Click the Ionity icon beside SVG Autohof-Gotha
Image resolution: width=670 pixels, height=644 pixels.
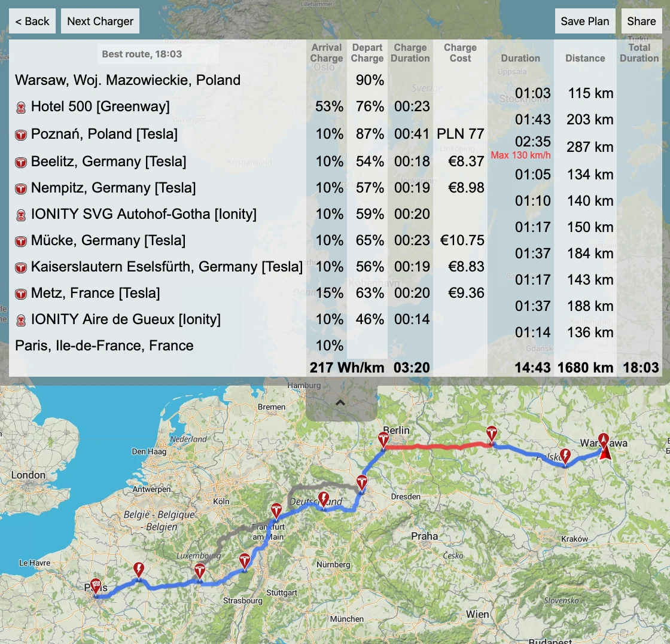[20, 215]
